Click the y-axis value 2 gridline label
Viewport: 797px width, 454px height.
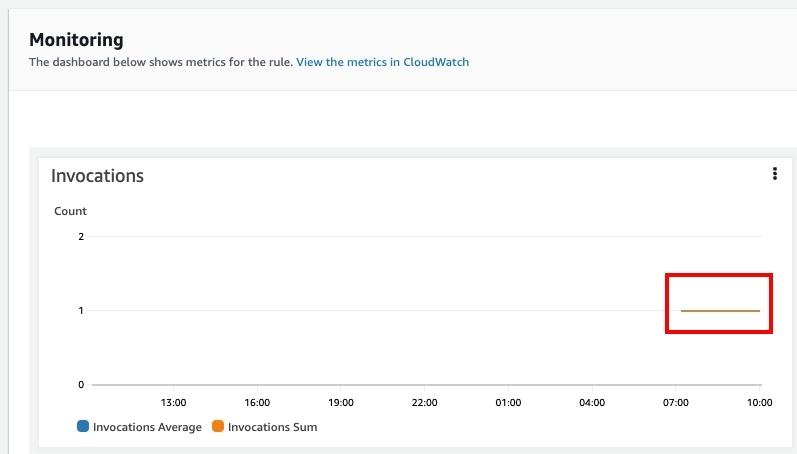81,236
